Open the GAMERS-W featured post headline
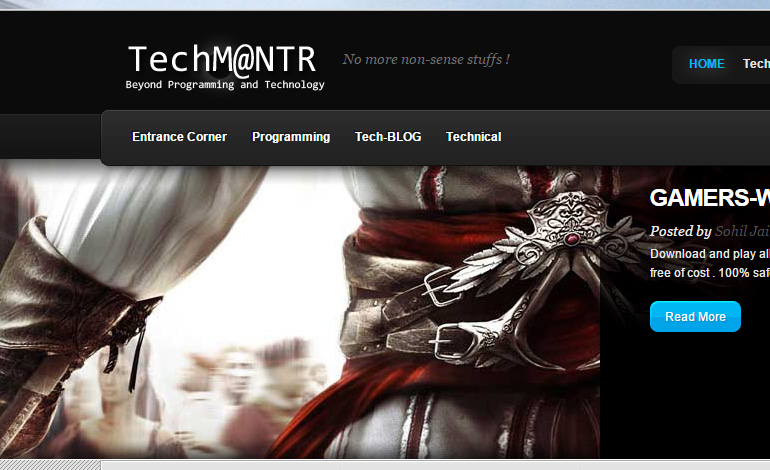 [709, 198]
